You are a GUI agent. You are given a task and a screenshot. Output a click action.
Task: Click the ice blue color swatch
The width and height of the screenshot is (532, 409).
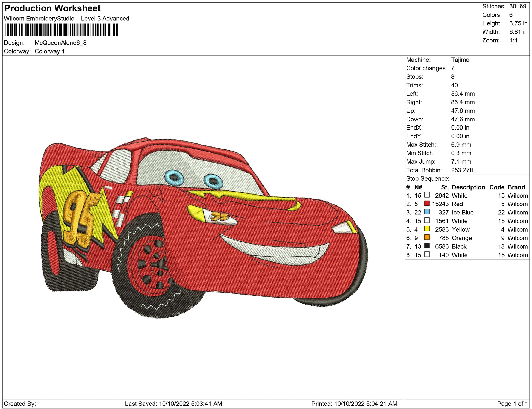click(427, 212)
